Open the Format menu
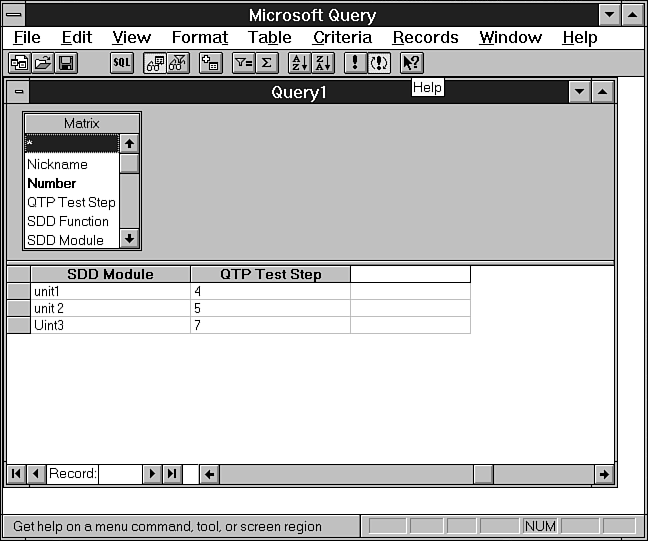This screenshot has width=648, height=541. (x=200, y=38)
